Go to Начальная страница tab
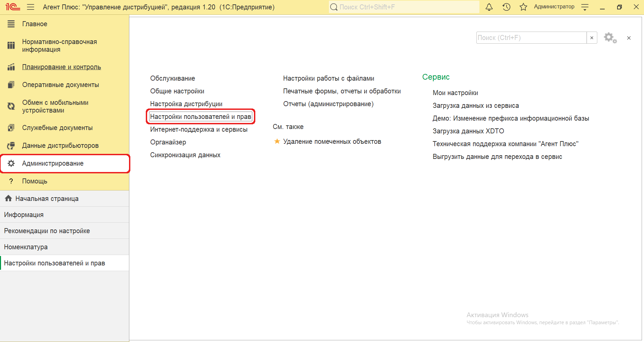 [x=47, y=199]
